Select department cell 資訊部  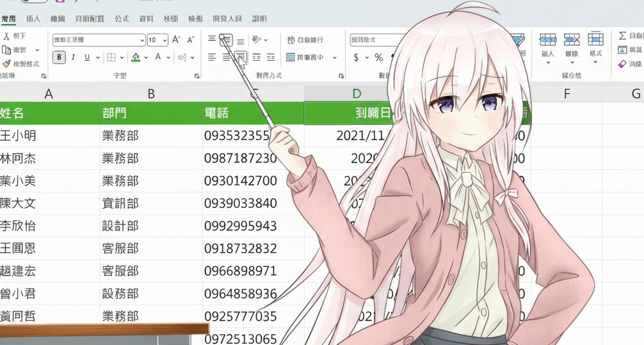pos(151,204)
